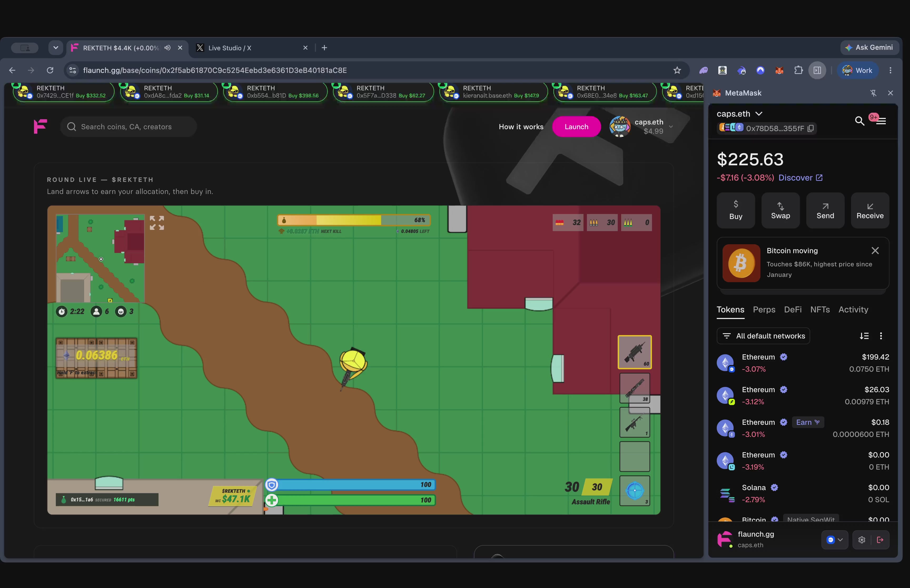910x588 pixels.
Task: Open token list three-dot menu
Action: [x=881, y=336]
